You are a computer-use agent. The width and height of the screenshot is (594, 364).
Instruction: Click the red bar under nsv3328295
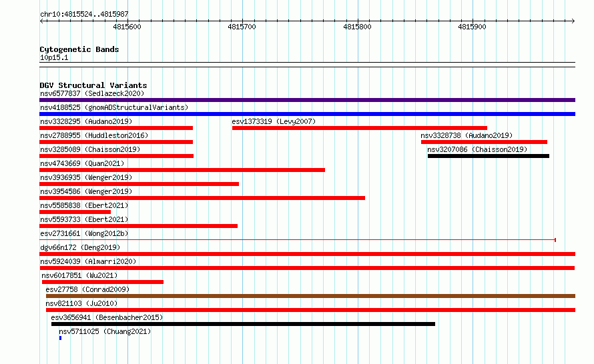pyautogui.click(x=116, y=128)
